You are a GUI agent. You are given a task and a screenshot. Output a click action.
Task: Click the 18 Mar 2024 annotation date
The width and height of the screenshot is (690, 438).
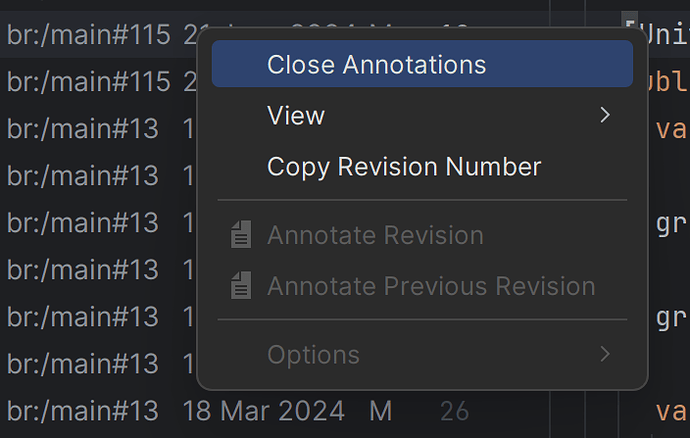[264, 411]
